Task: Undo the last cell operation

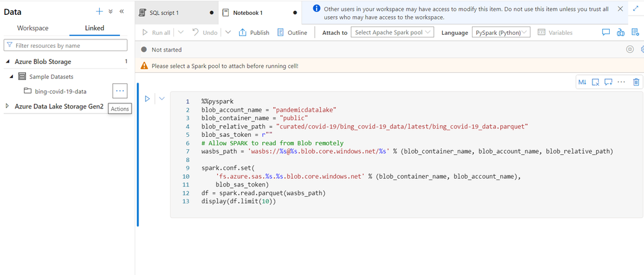Action: tap(204, 32)
